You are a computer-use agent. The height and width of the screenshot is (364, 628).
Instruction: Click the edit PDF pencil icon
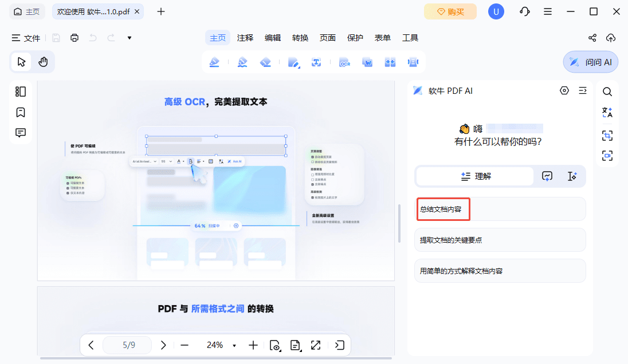coord(293,62)
